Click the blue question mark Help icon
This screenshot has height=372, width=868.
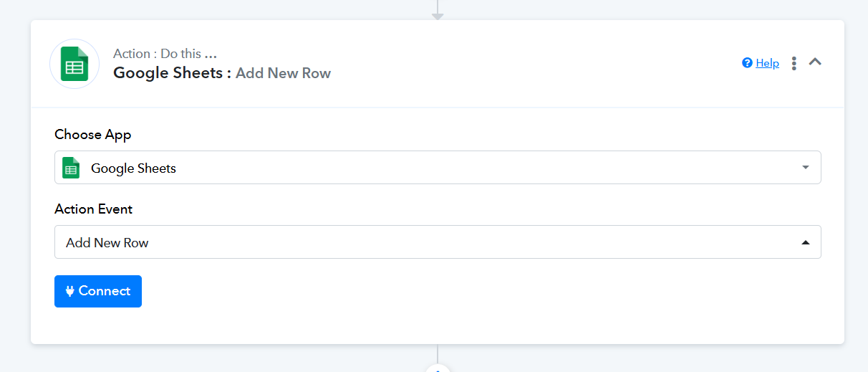pos(748,63)
